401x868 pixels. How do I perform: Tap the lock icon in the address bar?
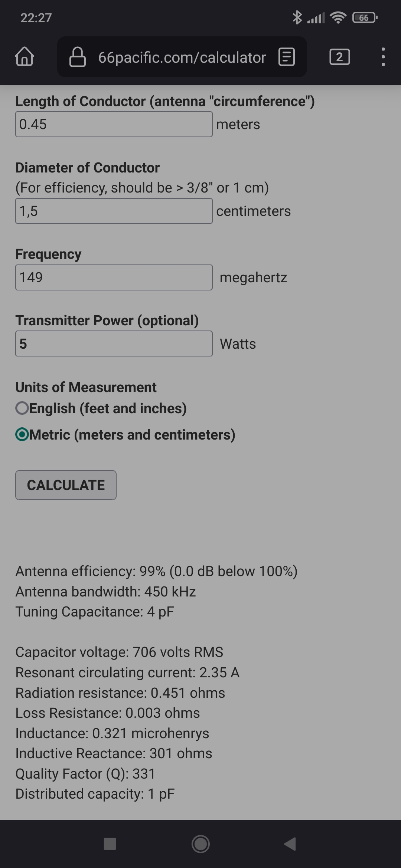(78, 57)
